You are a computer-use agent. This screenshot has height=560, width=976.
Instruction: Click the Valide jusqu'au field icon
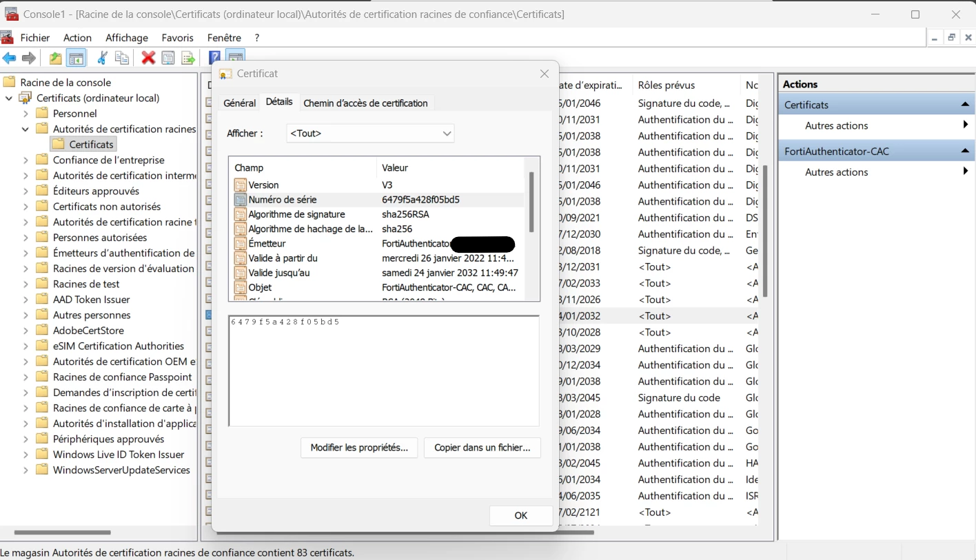coord(241,273)
